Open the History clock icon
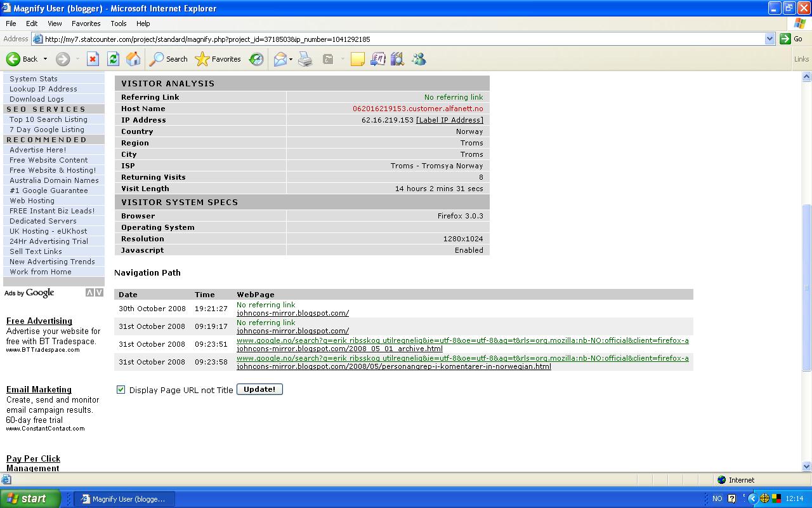Screen dimensions: 812x508 [256, 59]
